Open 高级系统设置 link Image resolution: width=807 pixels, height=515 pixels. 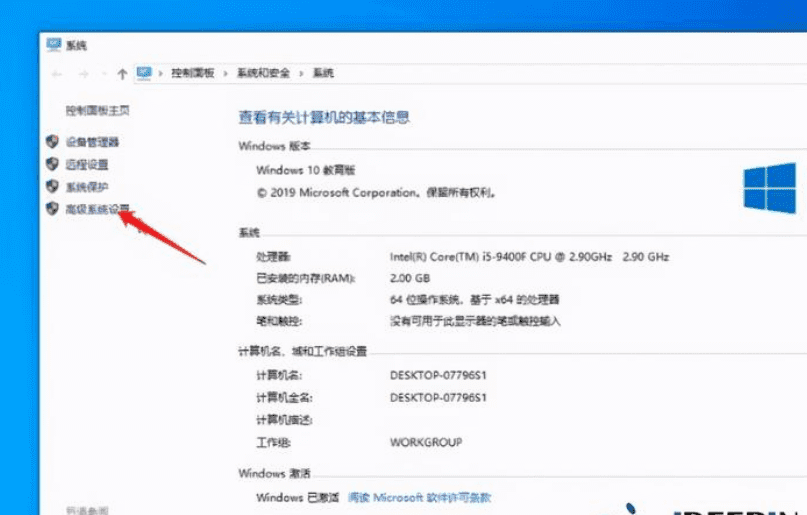pos(97,209)
